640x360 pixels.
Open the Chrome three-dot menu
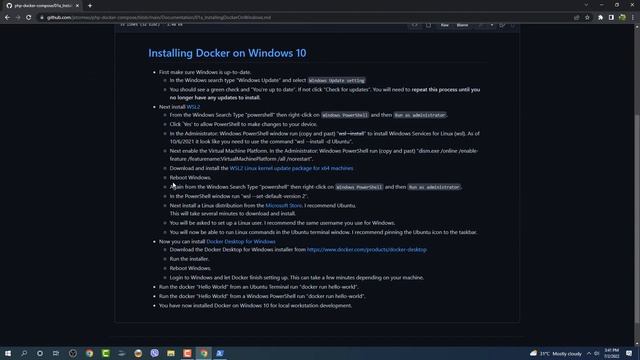tap(633, 18)
